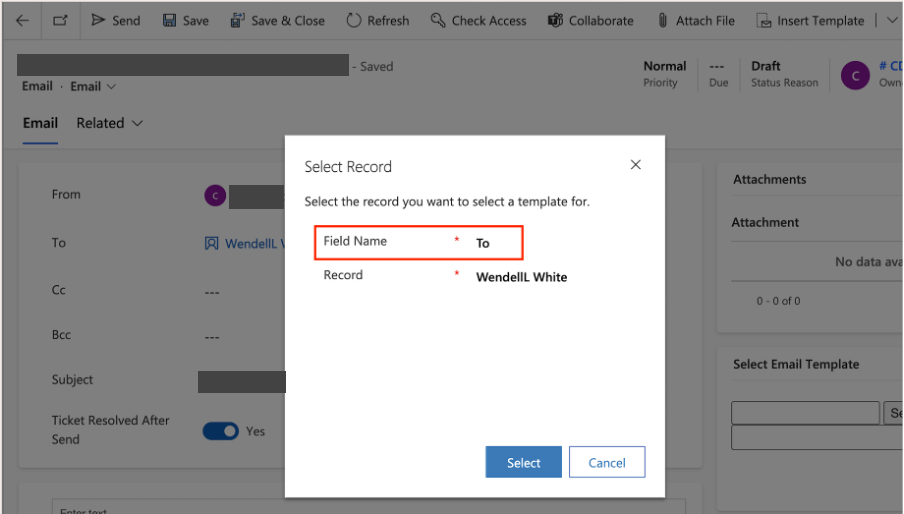904x514 pixels.
Task: Go back using the left arrow icon
Action: pyautogui.click(x=22, y=21)
